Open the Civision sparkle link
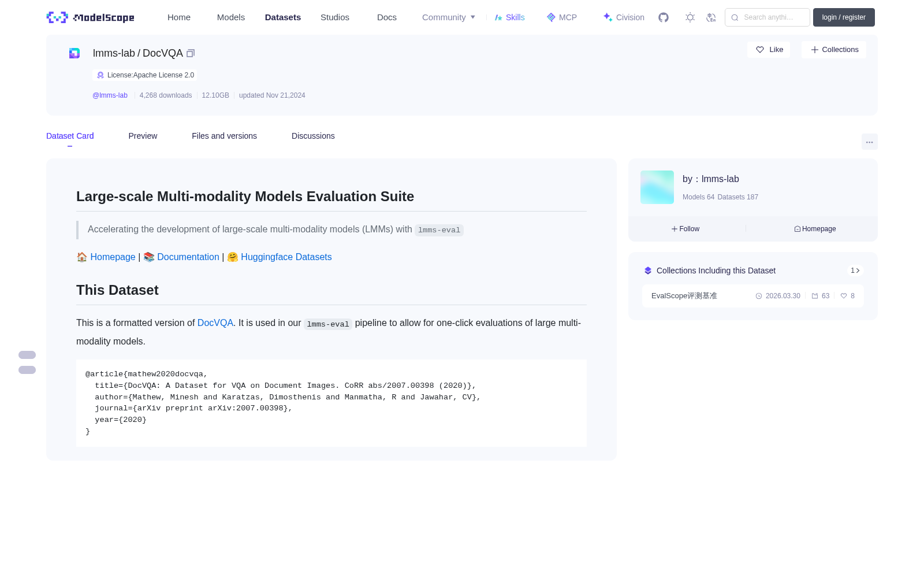 tap(624, 17)
